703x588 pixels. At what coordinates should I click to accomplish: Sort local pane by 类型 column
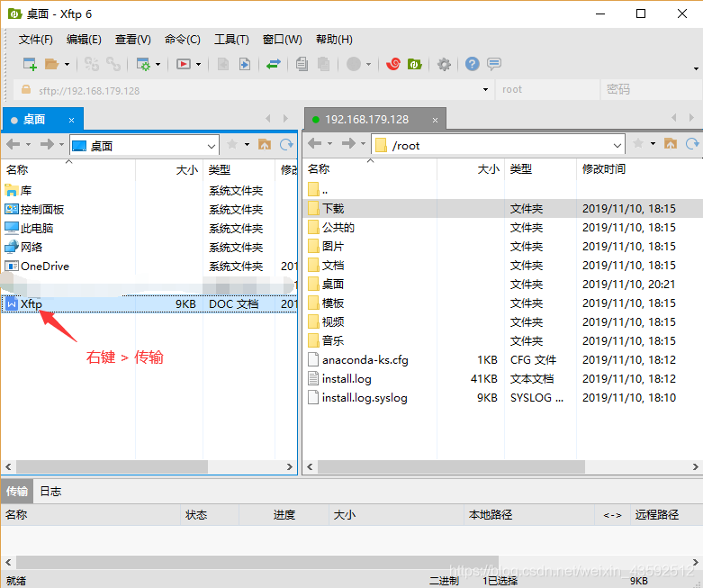click(x=239, y=170)
